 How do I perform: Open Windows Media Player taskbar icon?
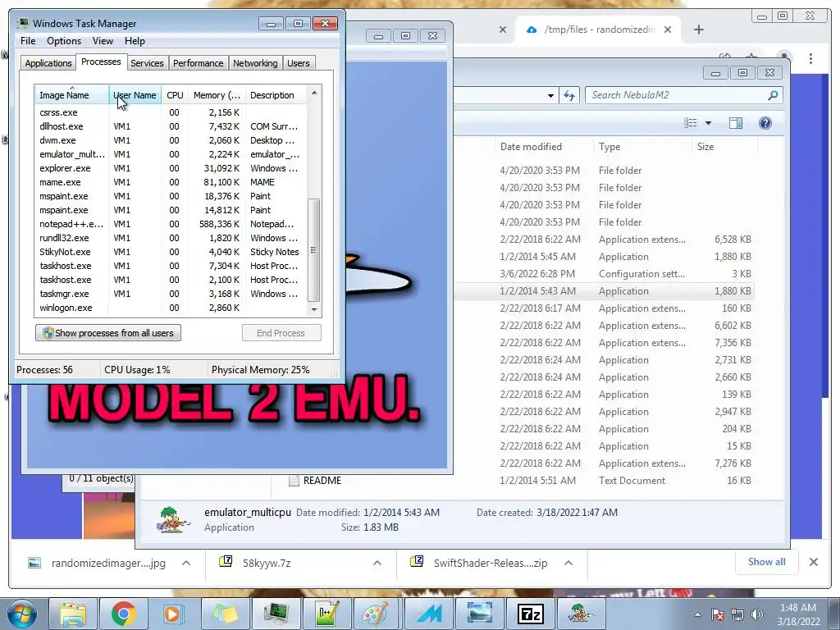pos(174,614)
